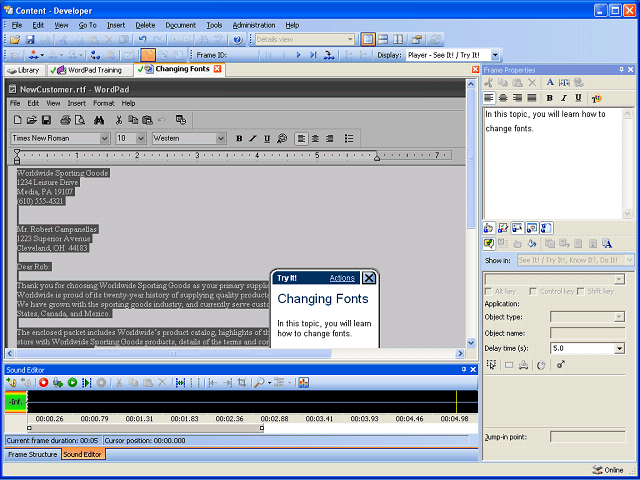
Task: Open the Tools menu
Action: tap(214, 25)
